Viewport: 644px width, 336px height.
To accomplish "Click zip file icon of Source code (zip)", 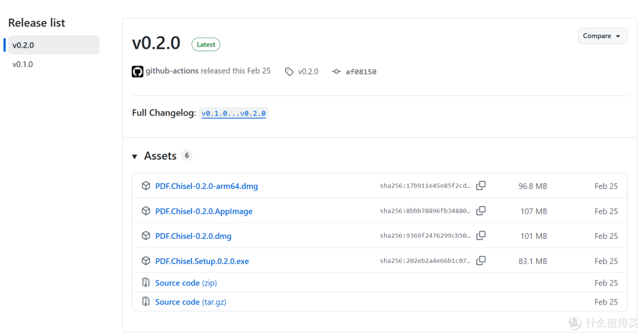I will click(x=146, y=282).
